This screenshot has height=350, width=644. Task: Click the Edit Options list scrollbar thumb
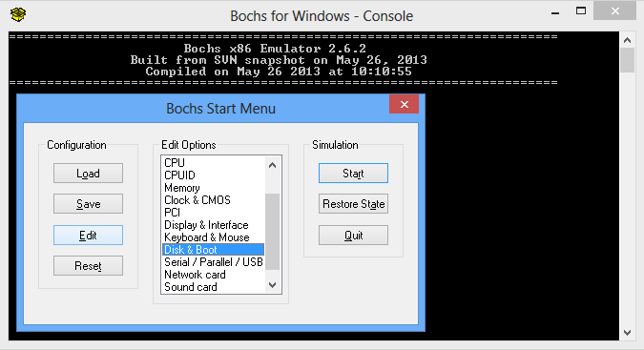click(272, 232)
